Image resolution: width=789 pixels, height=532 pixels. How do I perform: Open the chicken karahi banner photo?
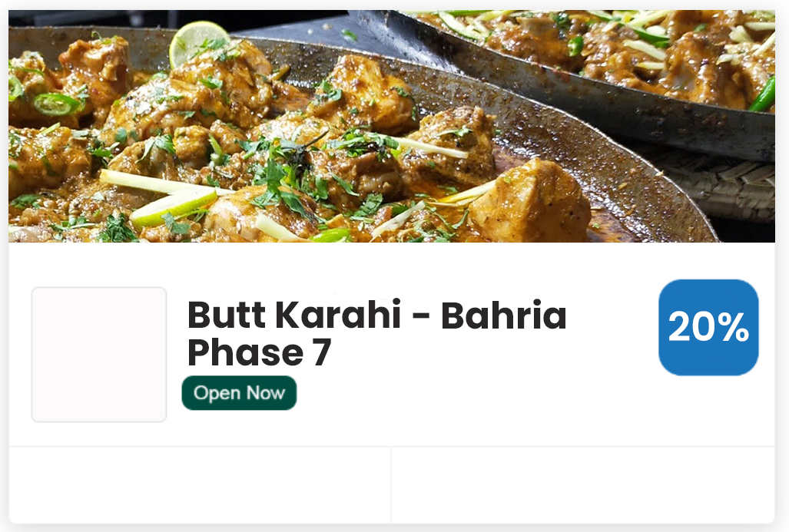(392, 126)
